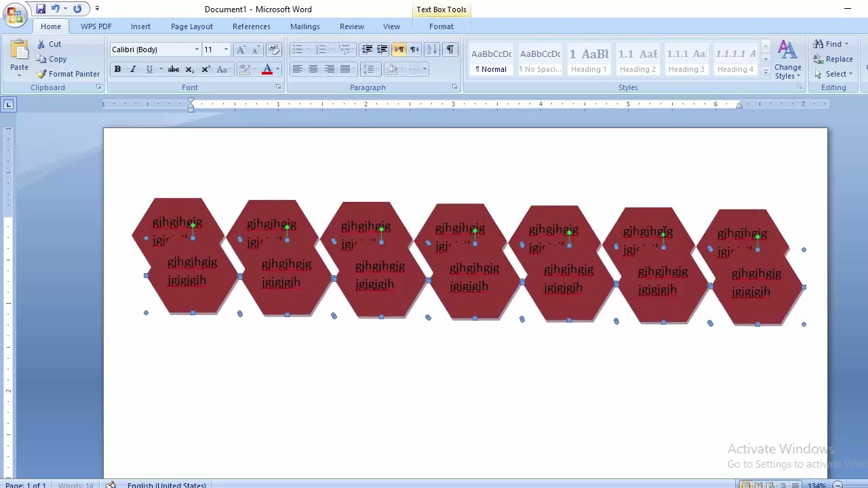Click the Office button logo

(x=14, y=15)
